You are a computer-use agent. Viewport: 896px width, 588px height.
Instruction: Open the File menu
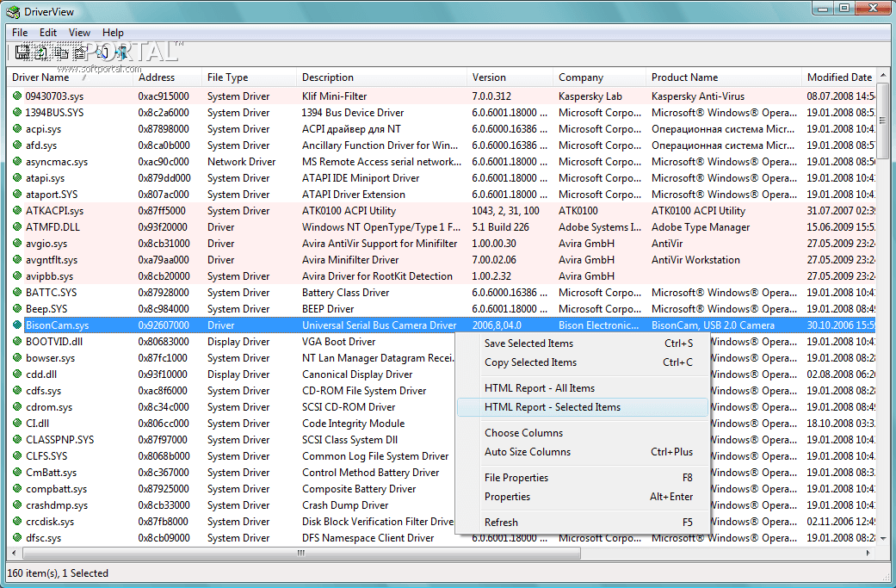pyautogui.click(x=20, y=33)
